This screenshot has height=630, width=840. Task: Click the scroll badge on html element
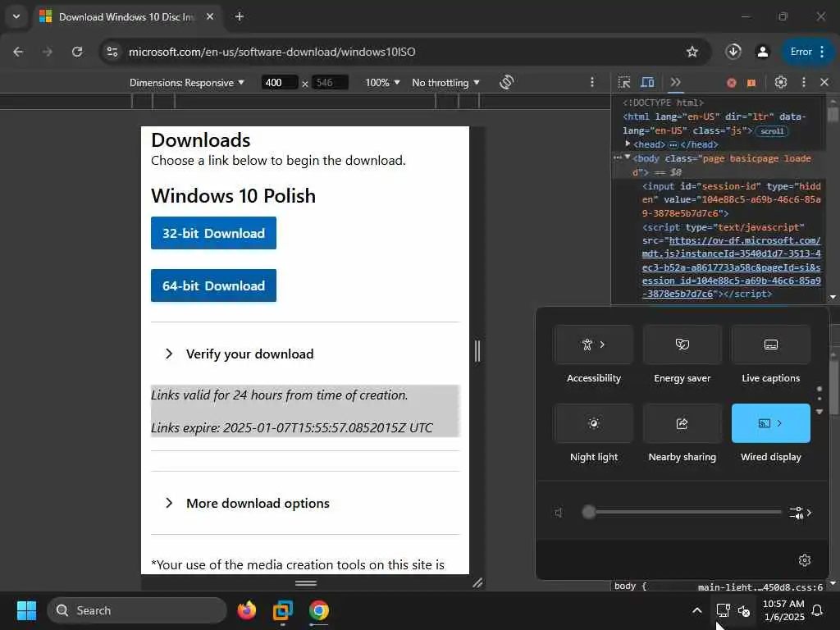(x=772, y=131)
